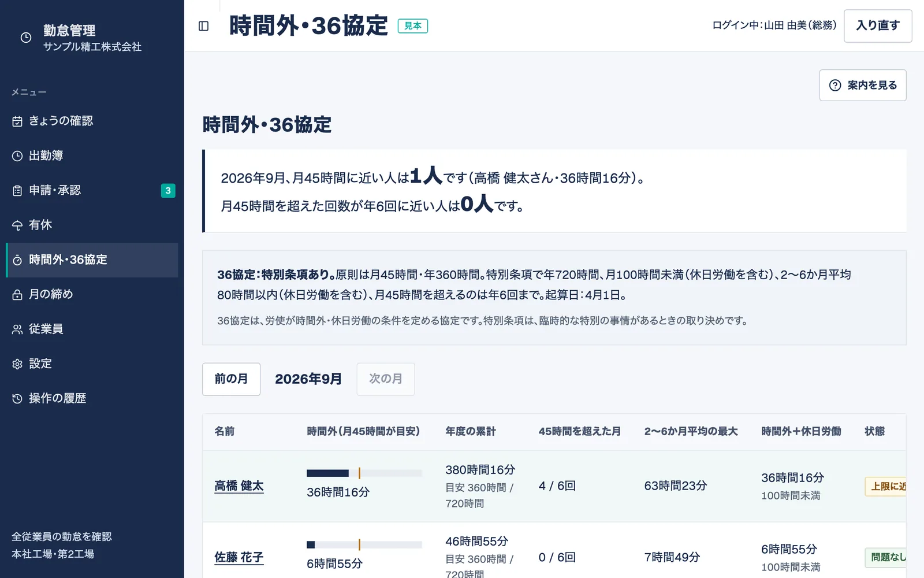Image resolution: width=924 pixels, height=578 pixels.
Task: Click the 2026年9月 month label
Action: (308, 379)
